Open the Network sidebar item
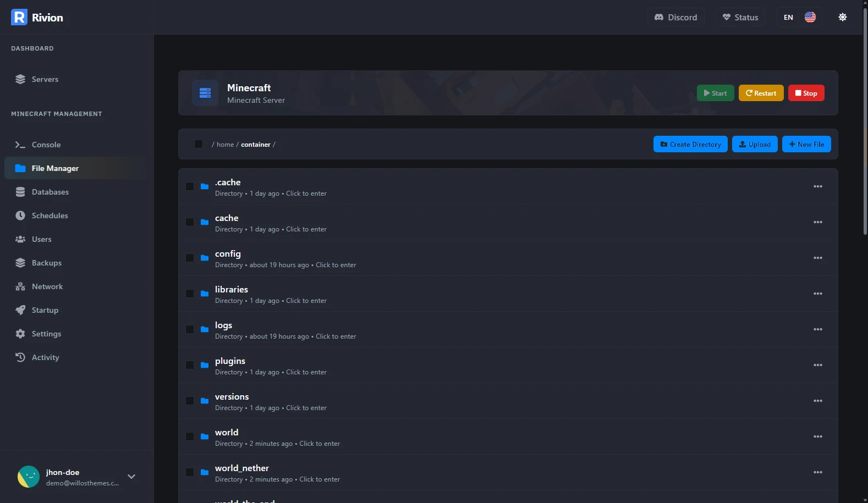Image resolution: width=868 pixels, height=503 pixels. pyautogui.click(x=76, y=286)
